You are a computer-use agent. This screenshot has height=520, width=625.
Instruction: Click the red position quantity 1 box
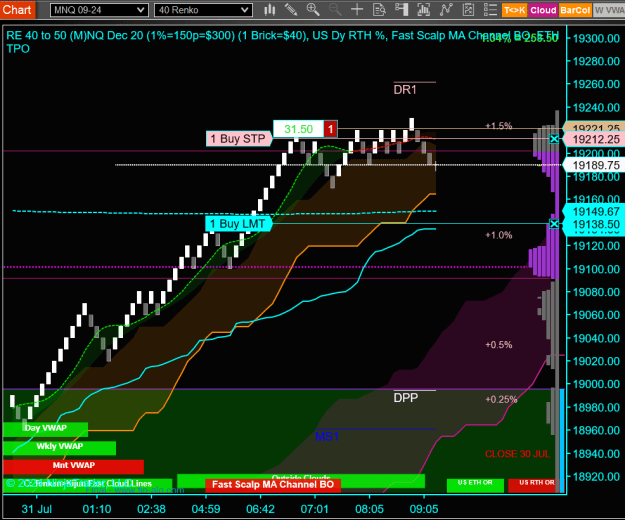point(330,129)
